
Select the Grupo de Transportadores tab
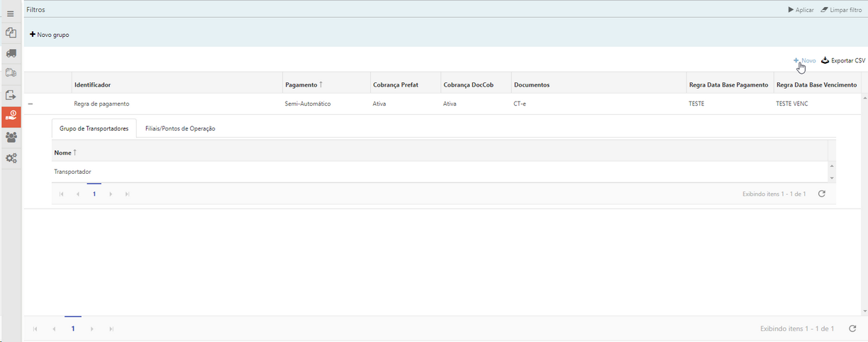point(94,128)
